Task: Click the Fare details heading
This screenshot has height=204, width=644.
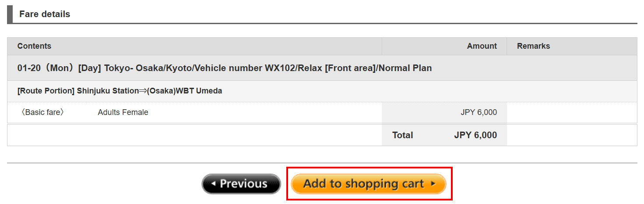Action: pos(45,14)
